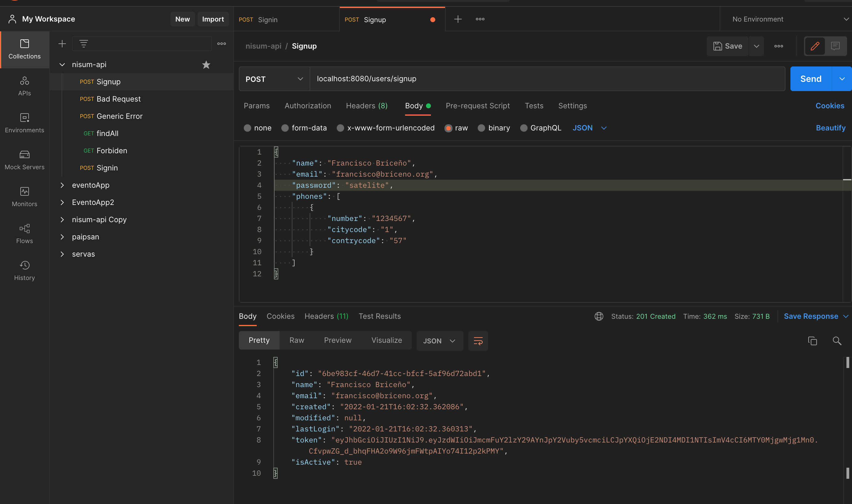This screenshot has width=852, height=504.
Task: Click the Send button
Action: tap(810, 78)
